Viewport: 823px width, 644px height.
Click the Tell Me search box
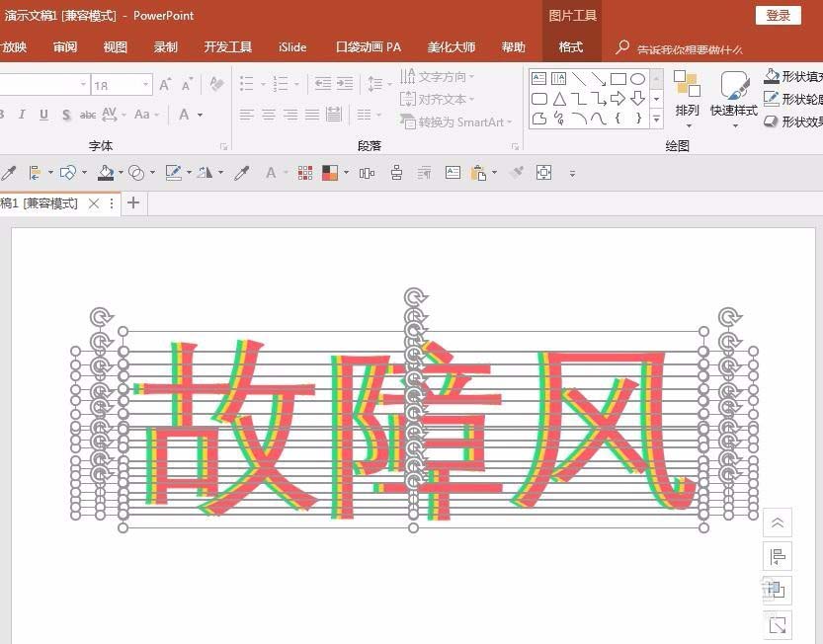tap(692, 46)
